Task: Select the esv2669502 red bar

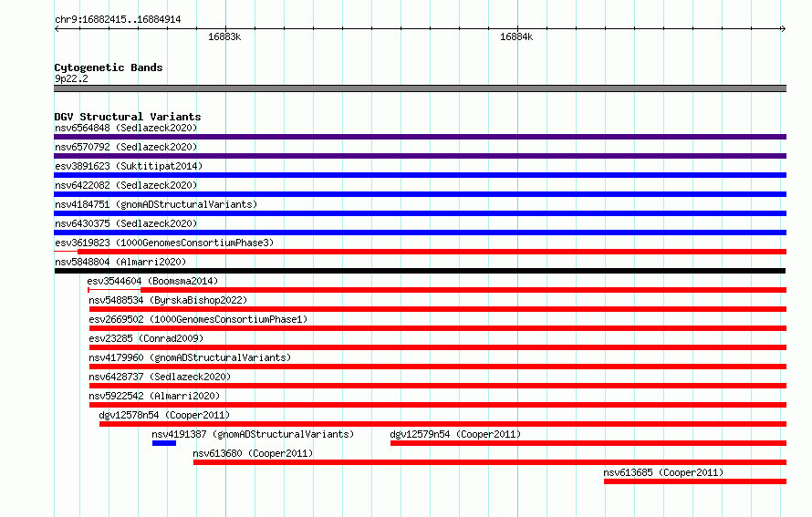Action: (x=438, y=328)
